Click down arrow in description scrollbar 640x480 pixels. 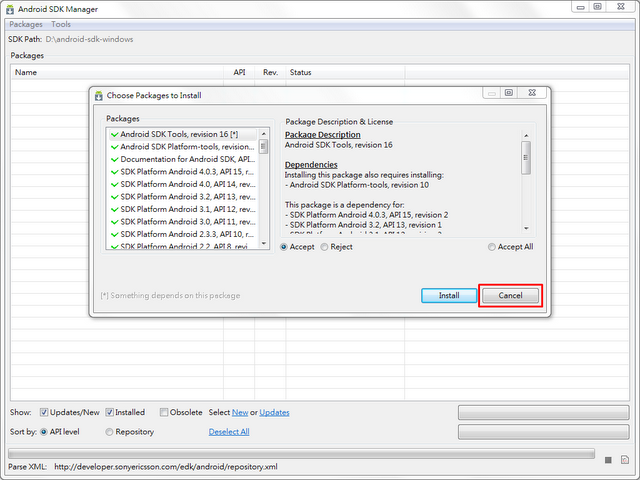(x=526, y=228)
